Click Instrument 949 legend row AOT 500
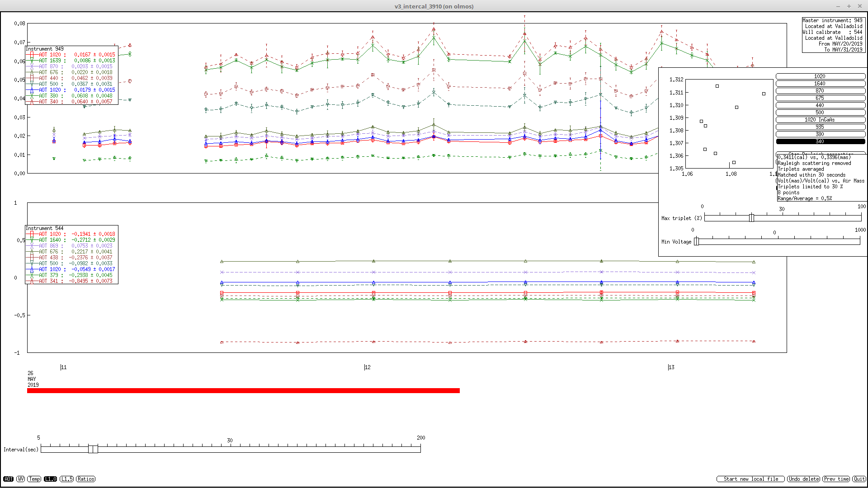Viewport: 868px width, 488px height. pos(71,84)
